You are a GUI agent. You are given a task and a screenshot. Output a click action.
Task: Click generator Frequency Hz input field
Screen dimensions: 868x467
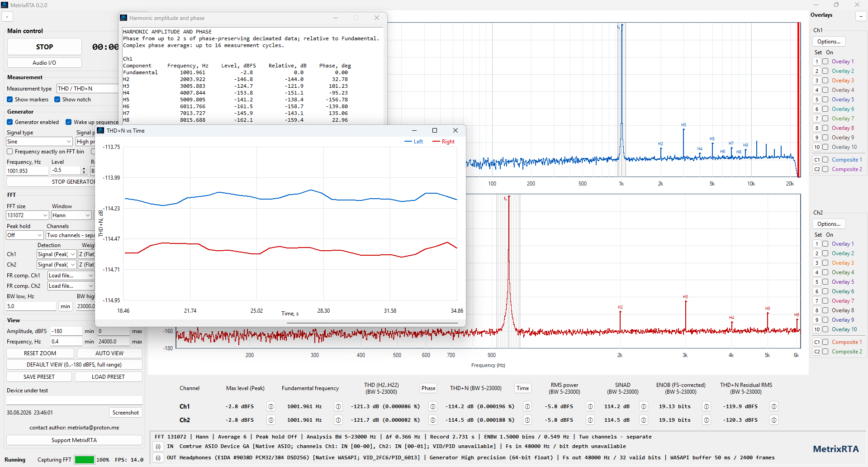click(x=27, y=171)
